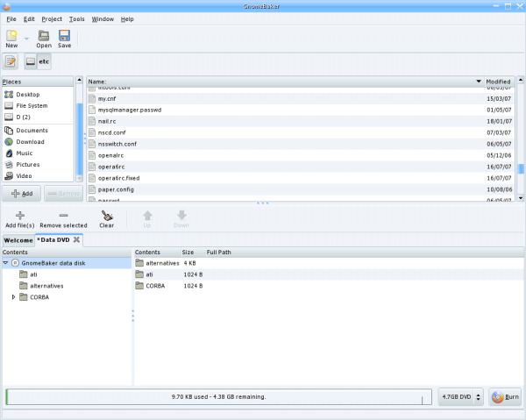Select CORBA row in contents list
This screenshot has height=420, width=526.
coord(329,286)
